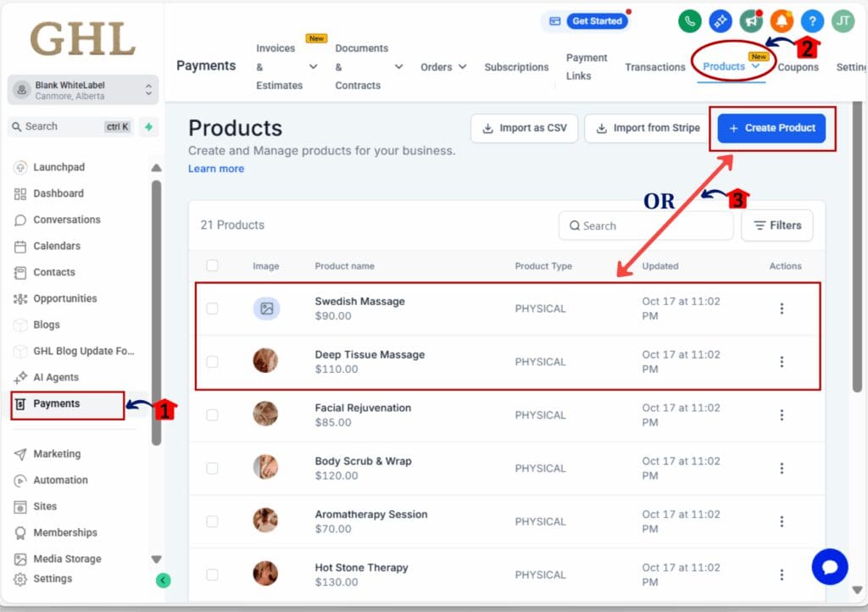Open the orange notifications bell

[783, 19]
